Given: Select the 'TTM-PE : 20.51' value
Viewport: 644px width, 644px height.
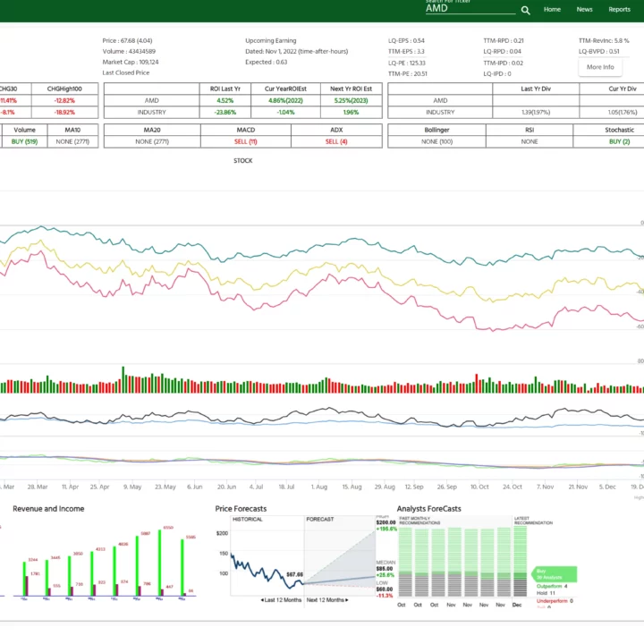Looking at the screenshot, I should pyautogui.click(x=408, y=74).
